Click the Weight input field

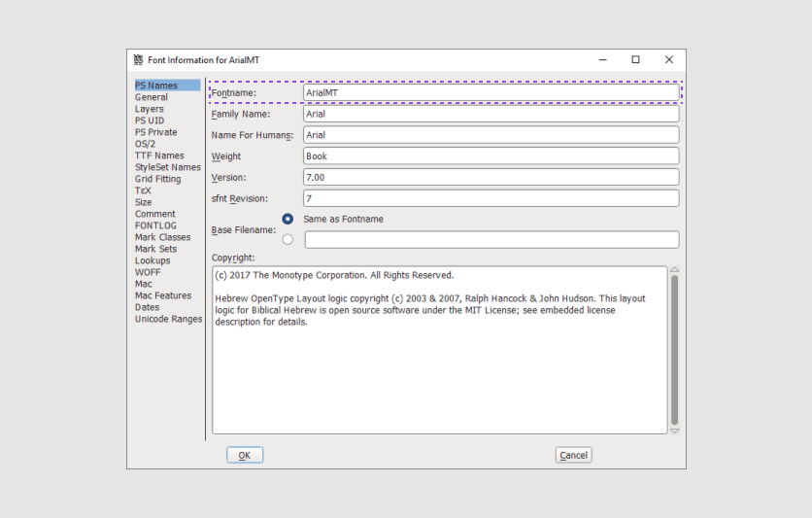click(x=491, y=155)
